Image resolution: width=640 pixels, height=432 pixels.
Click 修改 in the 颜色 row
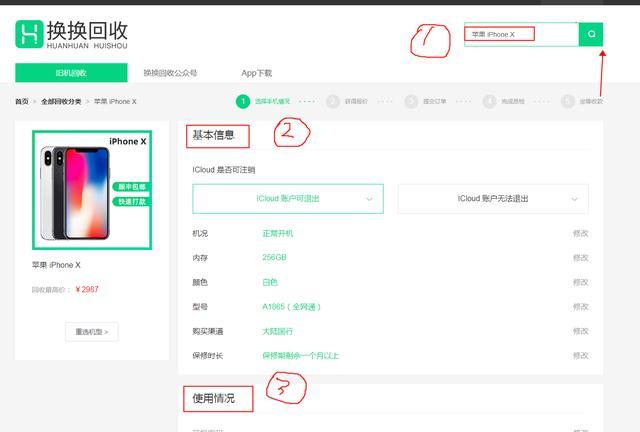[x=580, y=282]
